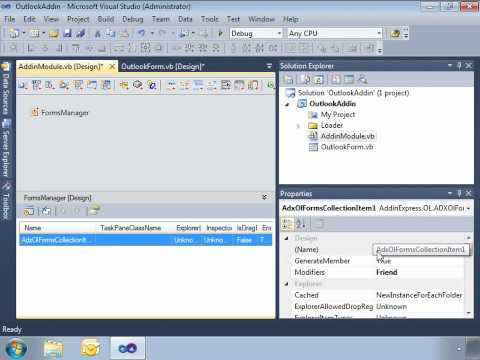Open the Server Explorer side tab
Viewport: 480px width, 360px height.
tap(6, 148)
